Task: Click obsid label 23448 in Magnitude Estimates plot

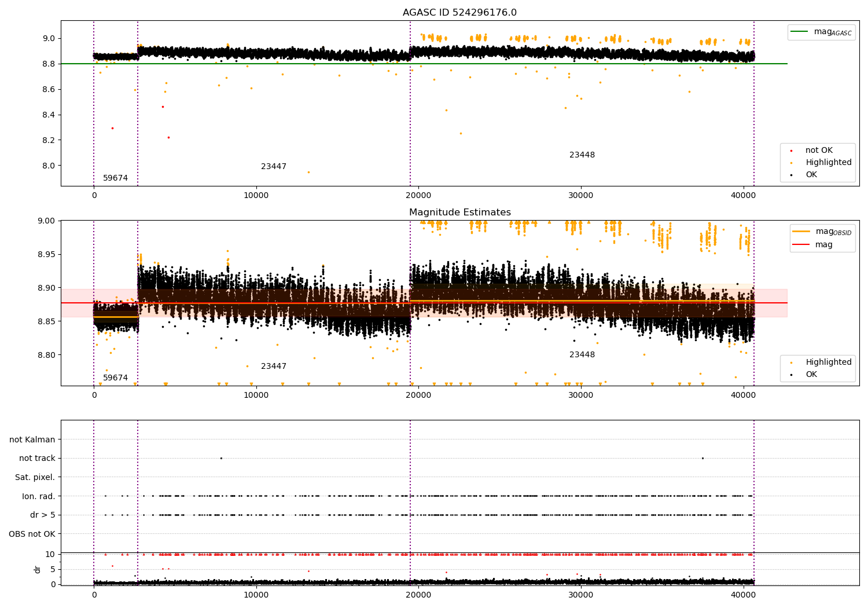Action: coord(582,355)
